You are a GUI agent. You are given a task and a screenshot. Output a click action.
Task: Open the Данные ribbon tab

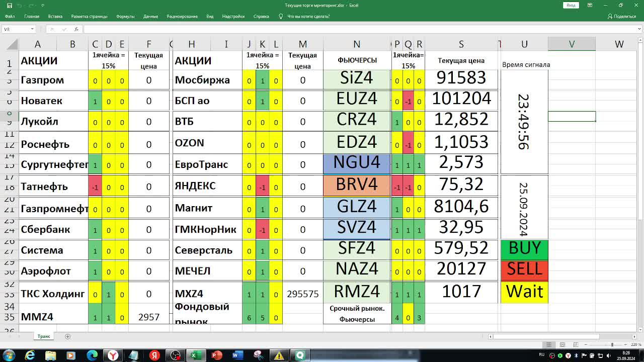[150, 16]
